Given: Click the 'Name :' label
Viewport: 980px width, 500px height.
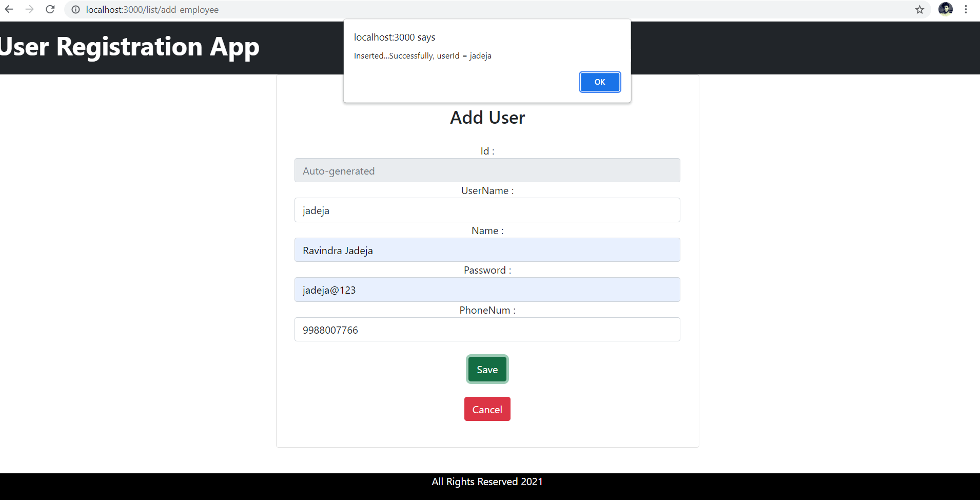Looking at the screenshot, I should 487,230.
